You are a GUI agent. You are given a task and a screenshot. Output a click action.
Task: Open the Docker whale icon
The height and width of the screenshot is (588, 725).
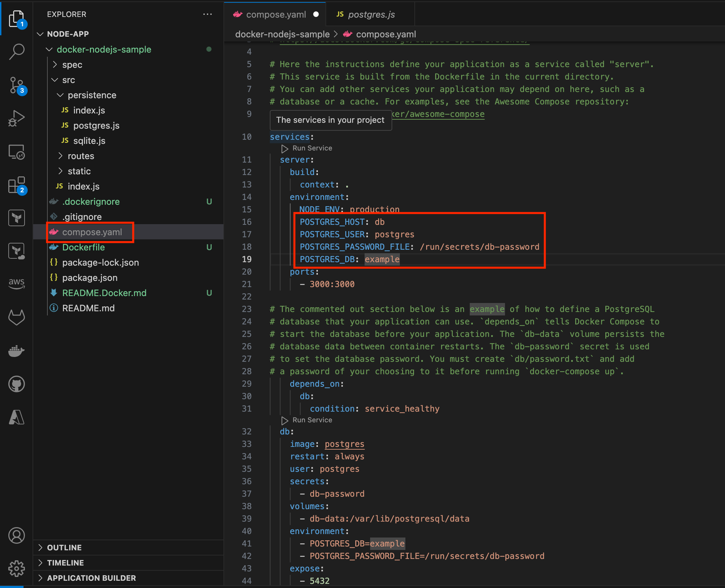point(16,351)
